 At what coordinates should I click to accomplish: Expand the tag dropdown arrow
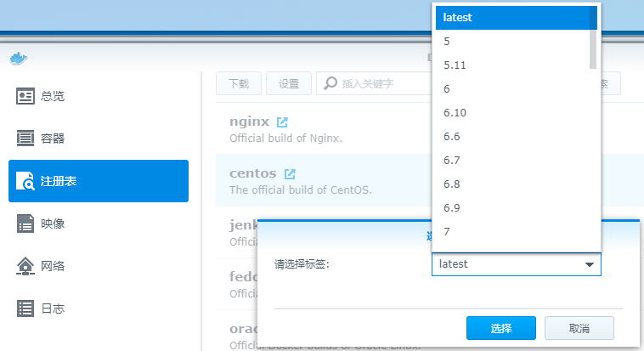[590, 264]
